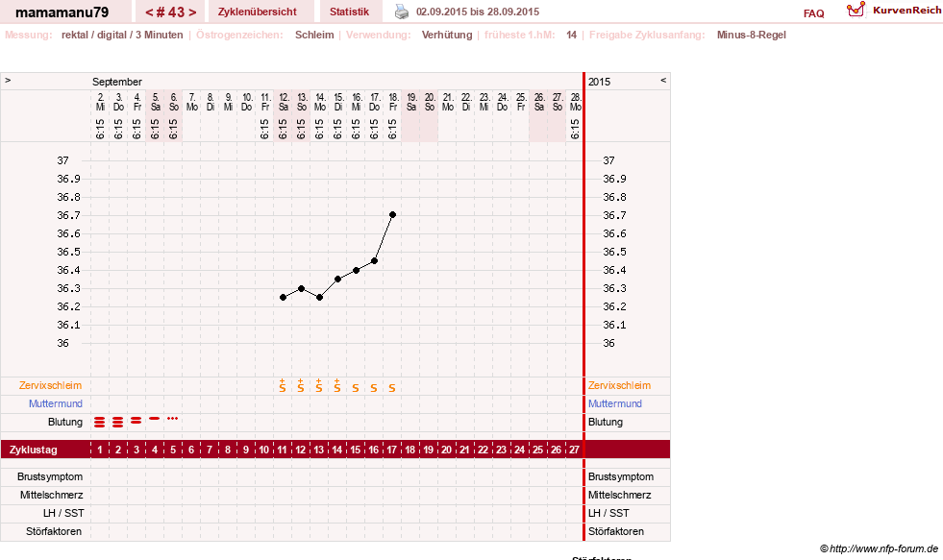Viewport: 943px width, 560px height.
Task: Click the light bleeding symbol on cycle day 4
Action: 155,418
